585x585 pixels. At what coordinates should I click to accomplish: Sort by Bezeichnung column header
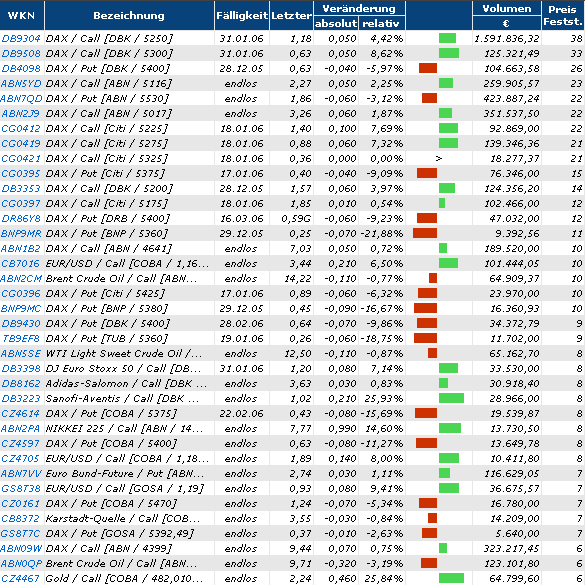click(129, 16)
